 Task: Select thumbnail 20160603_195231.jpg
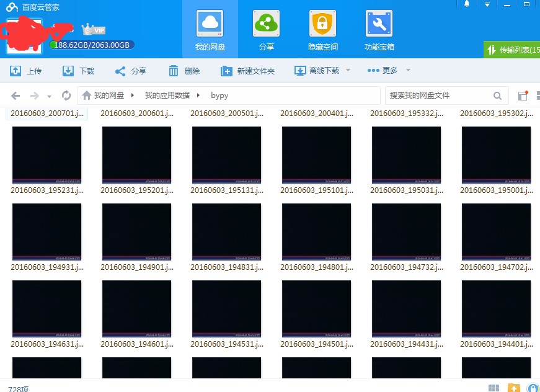click(47, 155)
